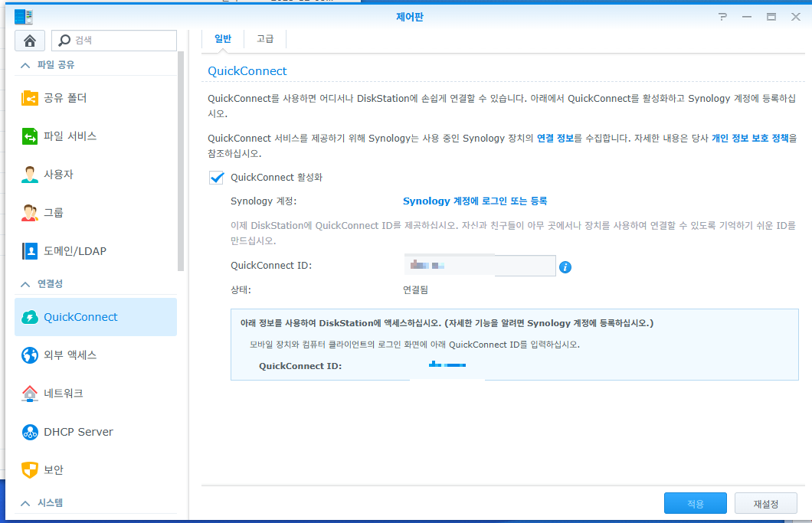The image size is (812, 523).
Task: Open DHCP Server icon
Action: (x=30, y=432)
